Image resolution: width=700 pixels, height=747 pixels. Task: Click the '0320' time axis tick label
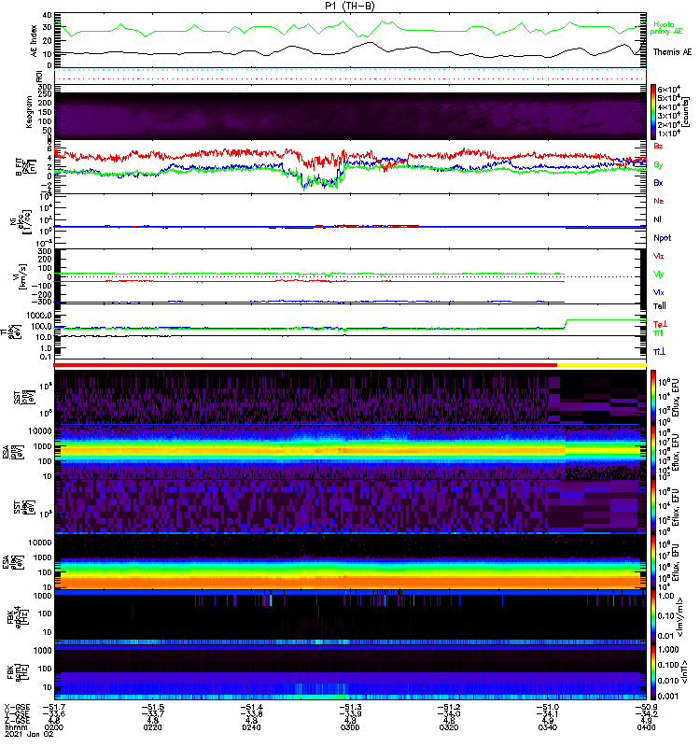click(x=449, y=727)
